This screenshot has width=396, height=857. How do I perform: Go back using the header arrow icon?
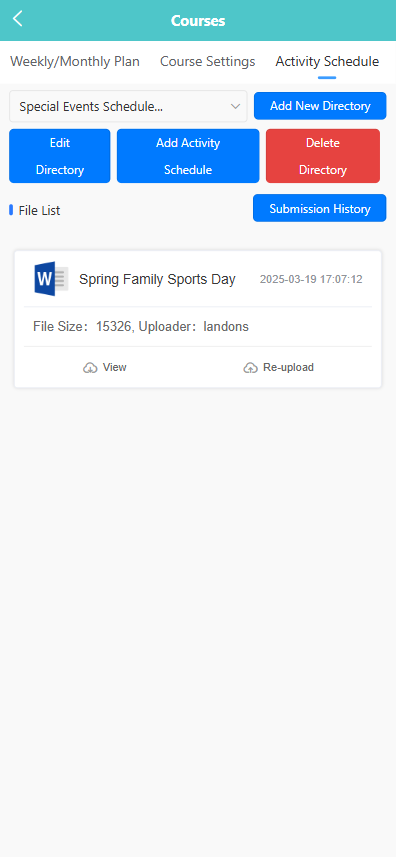17,19
